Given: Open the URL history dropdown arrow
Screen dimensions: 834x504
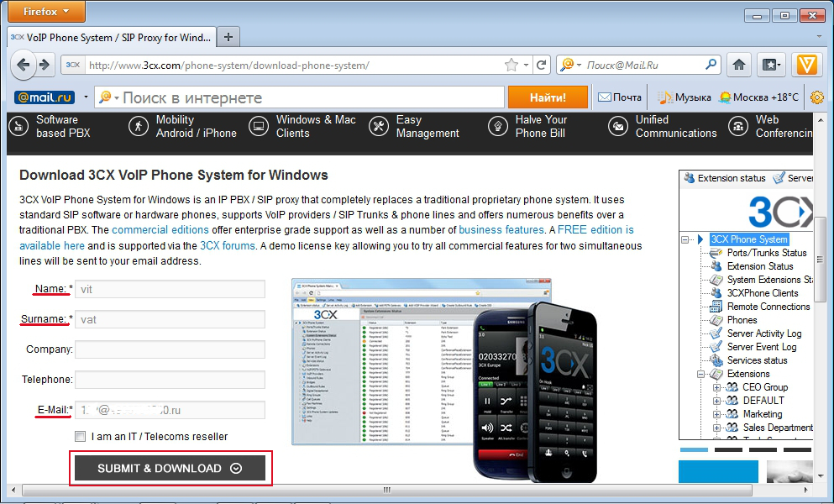Looking at the screenshot, I should coord(526,65).
